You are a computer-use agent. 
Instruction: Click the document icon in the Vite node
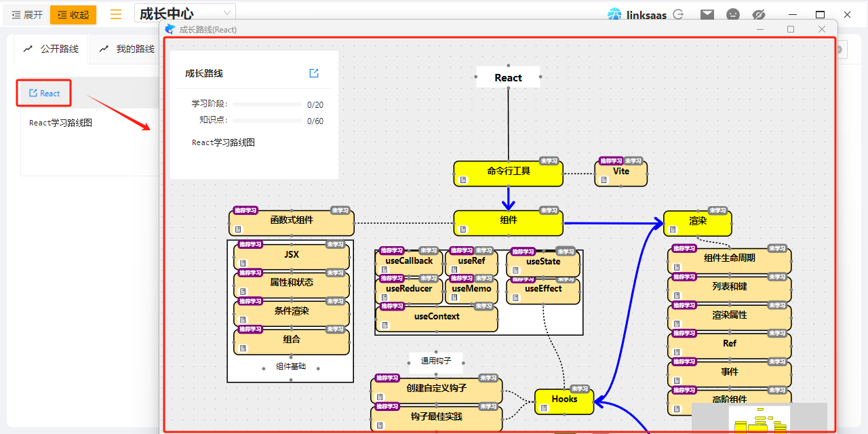pos(604,180)
